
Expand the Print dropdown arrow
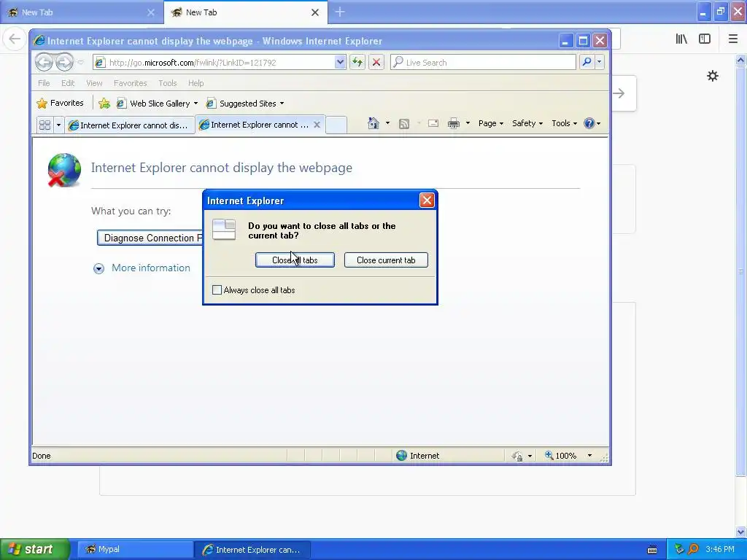[468, 123]
